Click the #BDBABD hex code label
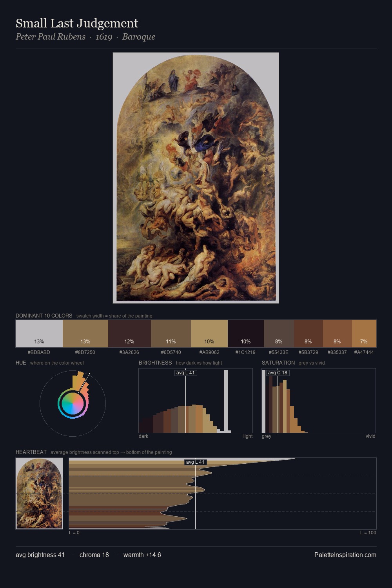392x588 pixels. point(39,352)
